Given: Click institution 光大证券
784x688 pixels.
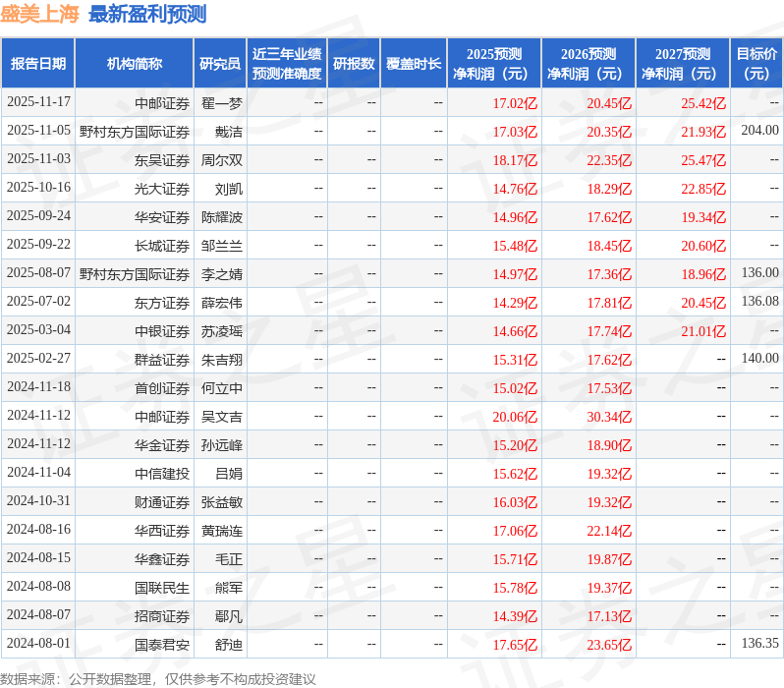Looking at the screenshot, I should coord(162,189).
